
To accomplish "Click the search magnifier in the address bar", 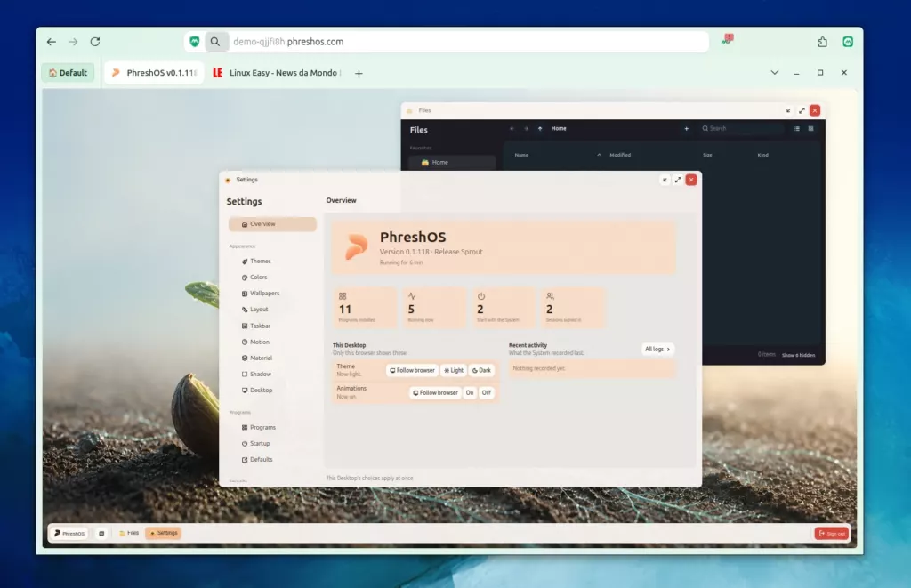I will point(215,42).
